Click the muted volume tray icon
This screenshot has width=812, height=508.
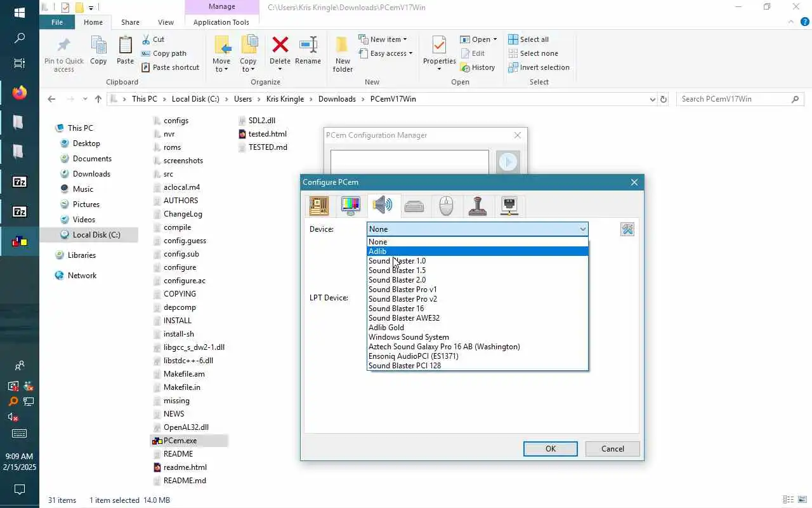click(13, 417)
